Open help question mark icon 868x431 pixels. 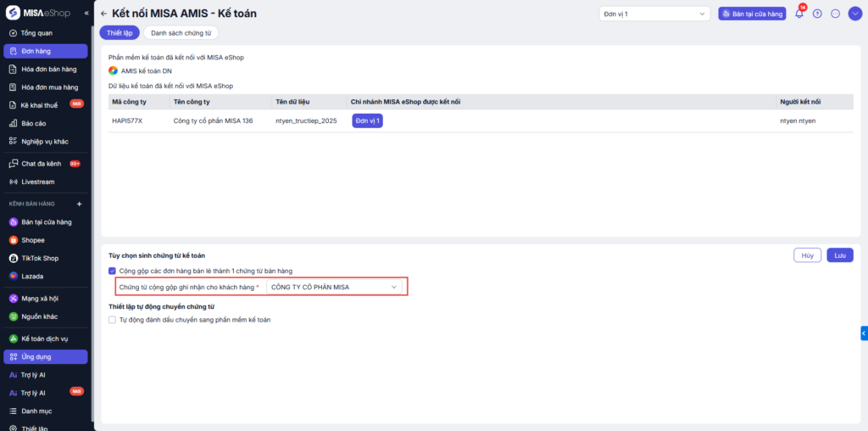pyautogui.click(x=817, y=14)
